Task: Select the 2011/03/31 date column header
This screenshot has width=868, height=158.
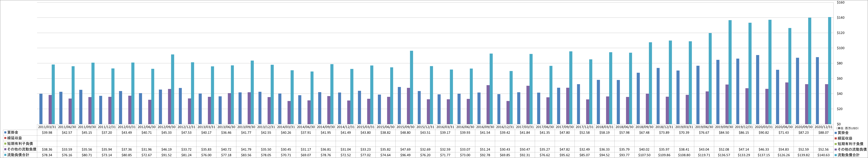Action: [47, 127]
